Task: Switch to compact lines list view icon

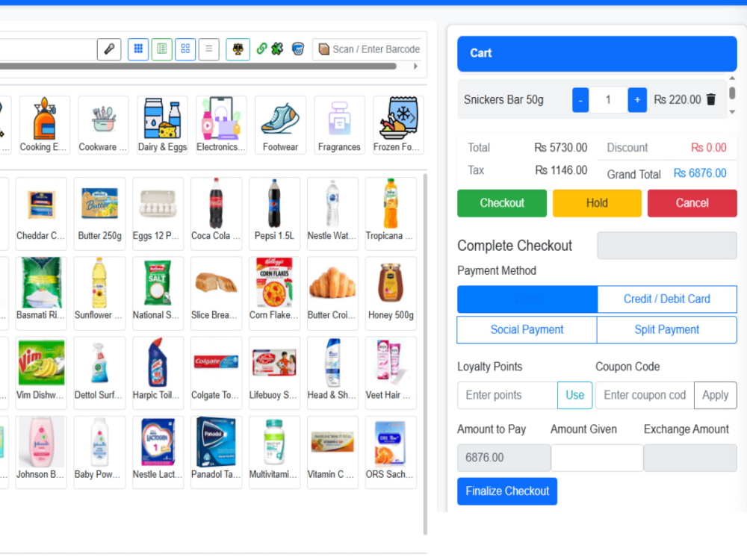Action: 208,49
